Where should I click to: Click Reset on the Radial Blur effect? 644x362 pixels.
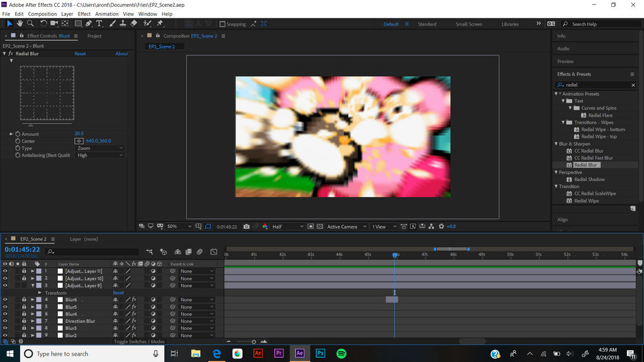pyautogui.click(x=80, y=53)
